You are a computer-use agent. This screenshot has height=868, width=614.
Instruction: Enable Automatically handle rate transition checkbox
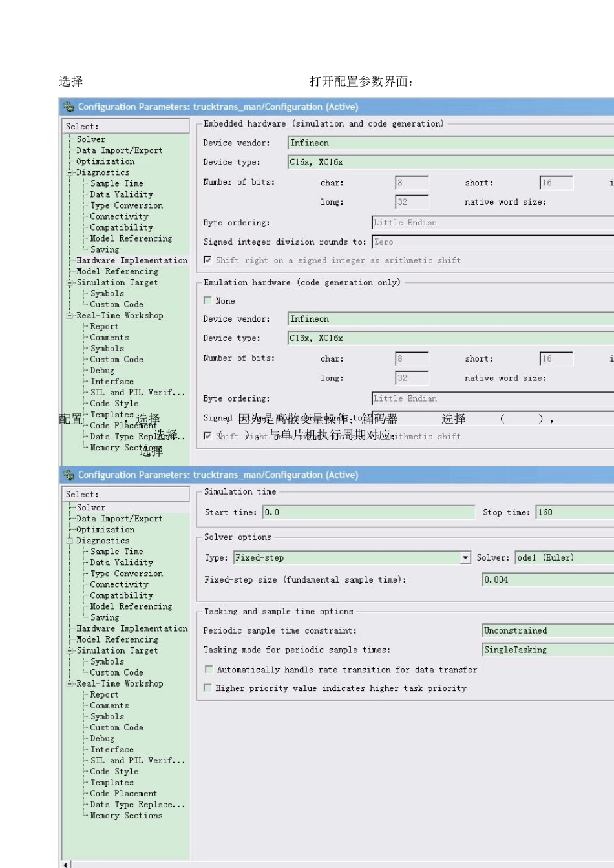(209, 670)
